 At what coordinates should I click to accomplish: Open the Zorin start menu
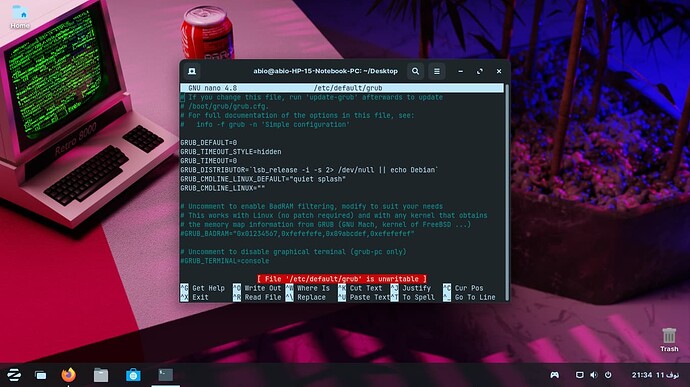(14, 375)
